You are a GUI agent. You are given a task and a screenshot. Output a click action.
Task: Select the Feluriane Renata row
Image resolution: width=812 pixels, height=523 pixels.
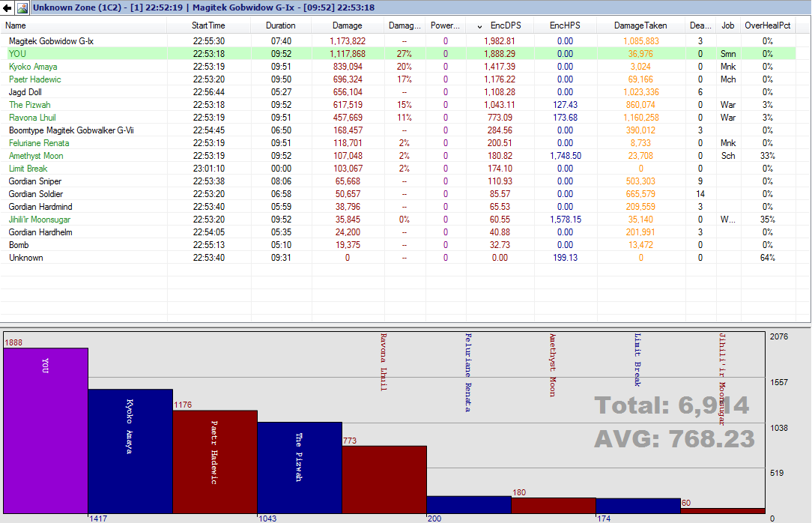coord(399,143)
